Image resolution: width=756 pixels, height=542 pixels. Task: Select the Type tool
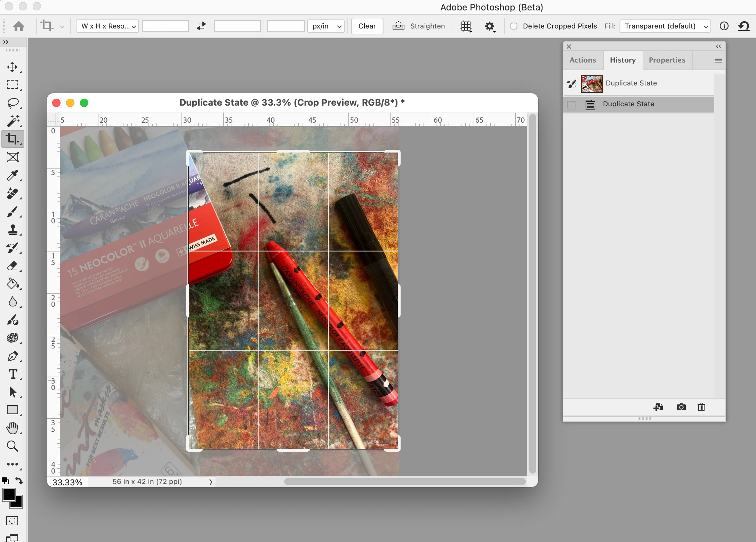click(x=13, y=374)
